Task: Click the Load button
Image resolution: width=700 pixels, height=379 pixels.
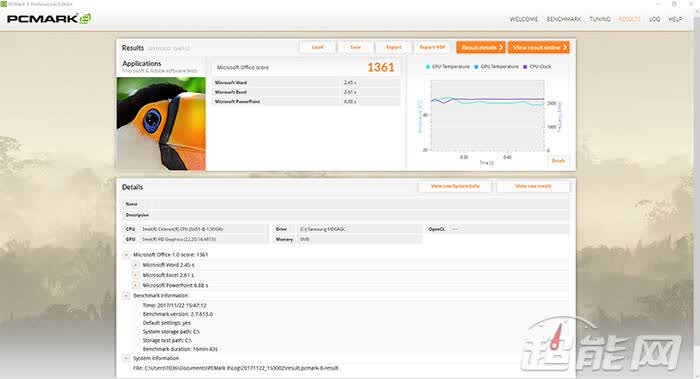Action: 317,47
